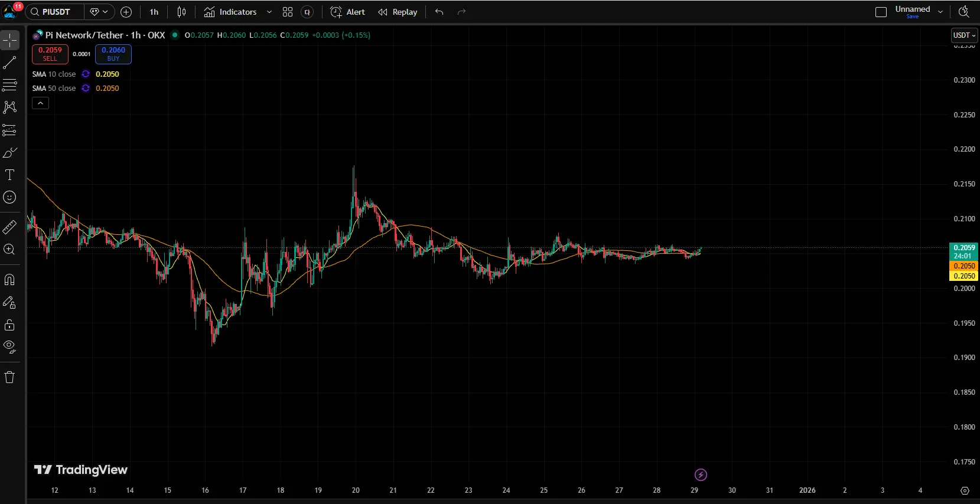The width and height of the screenshot is (980, 504).
Task: Click the green market status dot
Action: point(175,35)
